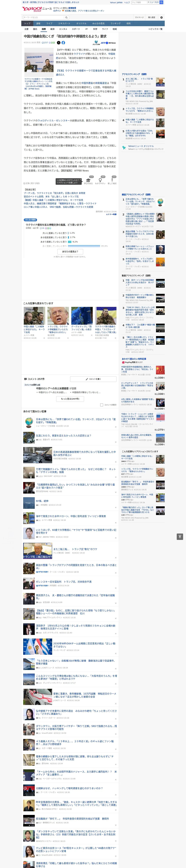
Task: Click the search magnifier icon beside keyword field
Action: point(66,18)
